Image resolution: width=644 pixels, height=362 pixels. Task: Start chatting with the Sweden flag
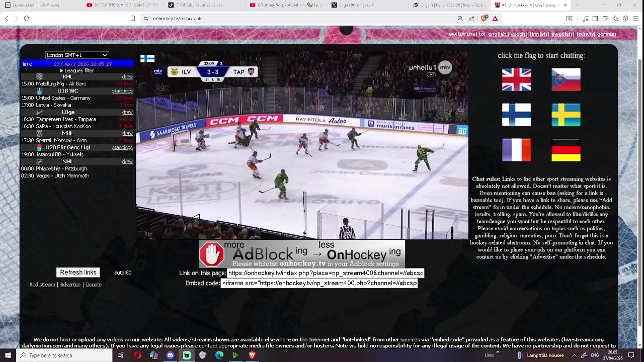pos(566,115)
